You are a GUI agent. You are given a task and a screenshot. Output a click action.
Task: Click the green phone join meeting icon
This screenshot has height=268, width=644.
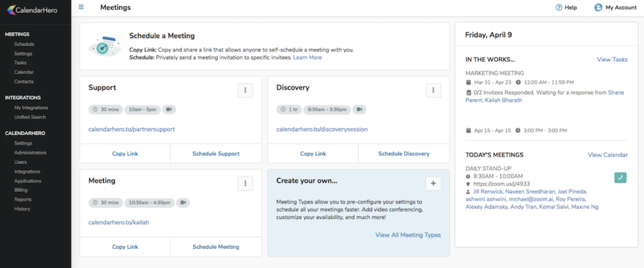coord(620,177)
